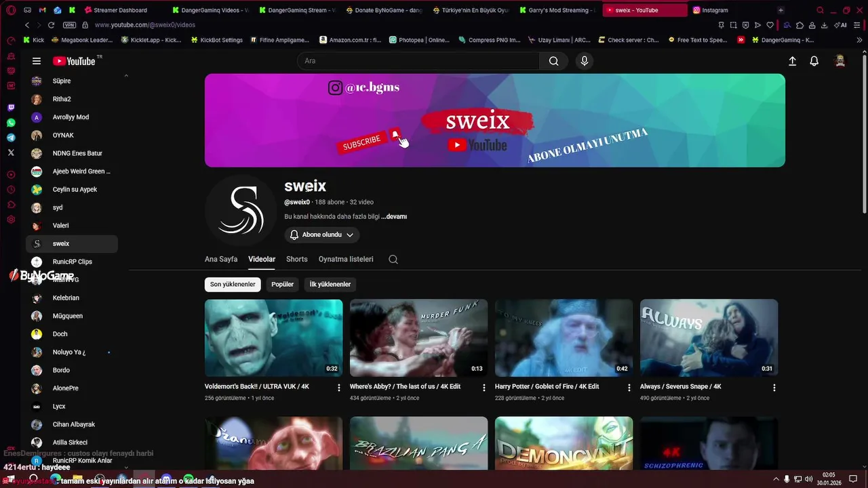This screenshot has width=868, height=488.
Task: Open the YouTube hamburger guide menu
Action: (x=37, y=61)
